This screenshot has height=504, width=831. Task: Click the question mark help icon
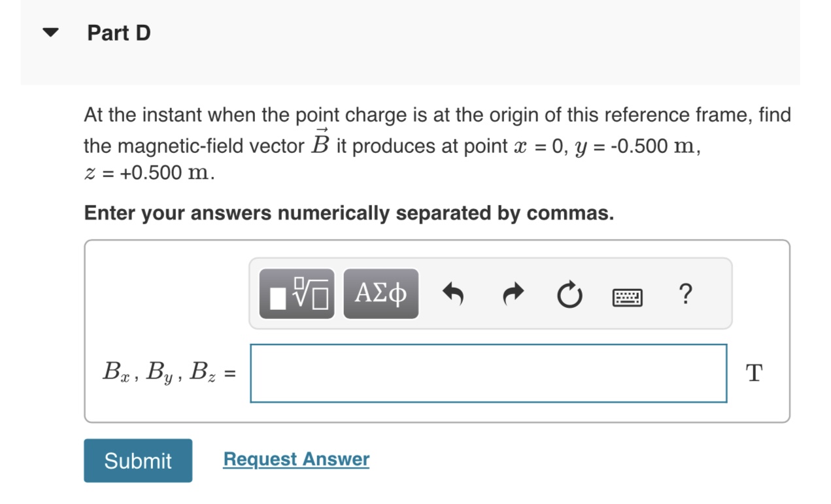[685, 295]
